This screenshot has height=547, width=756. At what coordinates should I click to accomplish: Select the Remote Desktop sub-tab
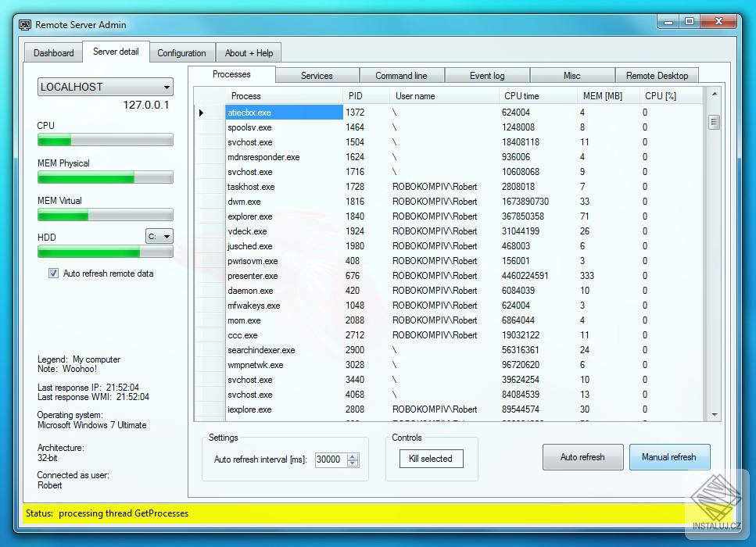pos(657,75)
